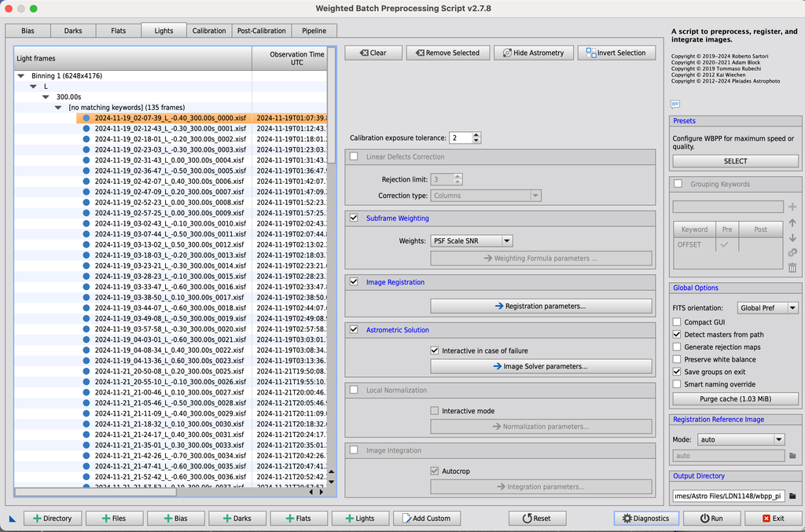
Task: Open Registration parameters
Action: [541, 306]
